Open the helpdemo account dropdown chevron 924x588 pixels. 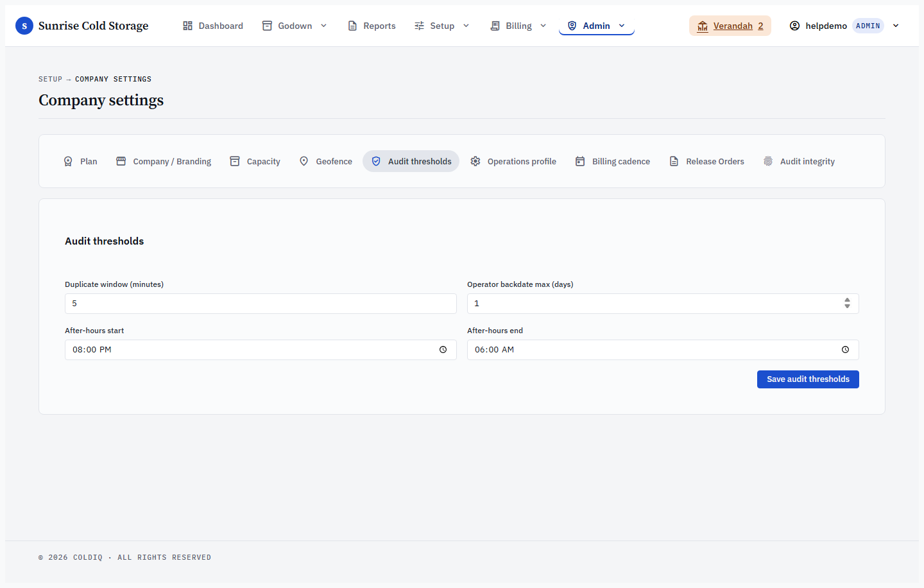[896, 26]
